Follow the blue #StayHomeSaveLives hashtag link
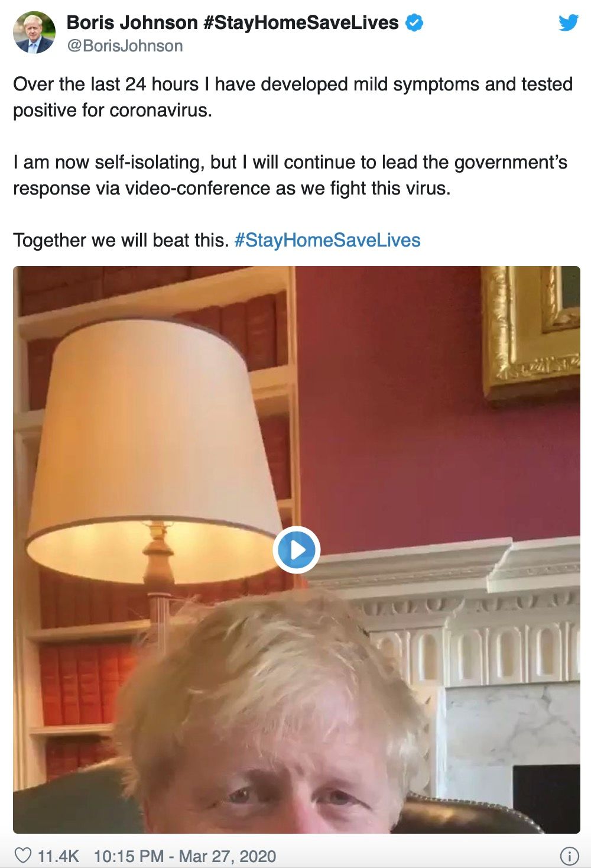This screenshot has width=591, height=868. 327,240
